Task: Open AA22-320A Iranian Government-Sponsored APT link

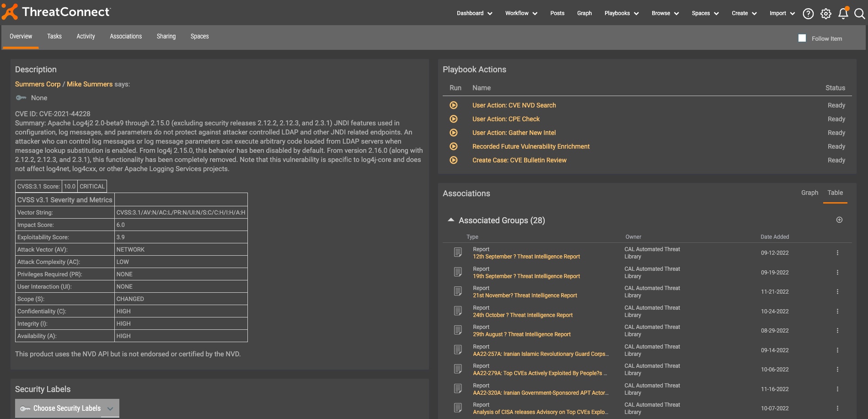Action: pos(541,393)
